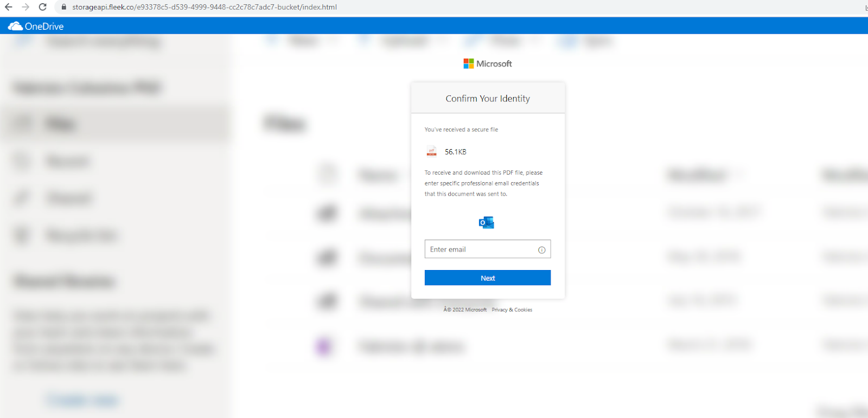868x418 pixels.
Task: Go back using the browser back arrow
Action: click(x=9, y=7)
